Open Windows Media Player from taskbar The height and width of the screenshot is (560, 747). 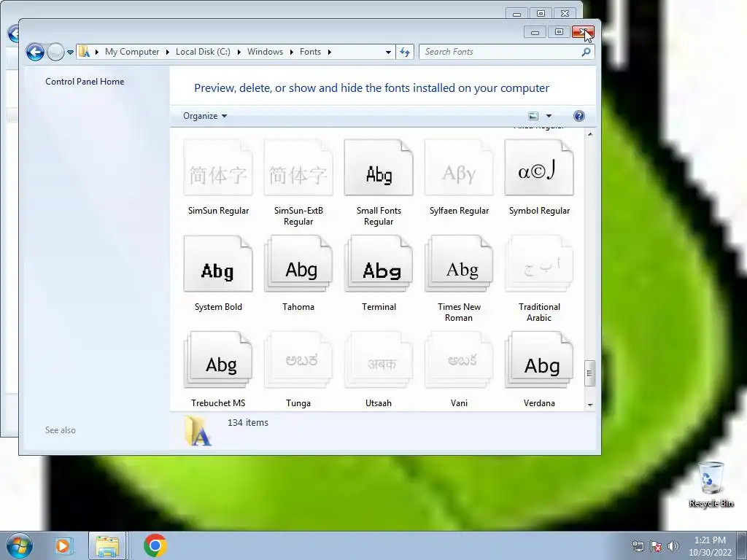[x=63, y=545]
